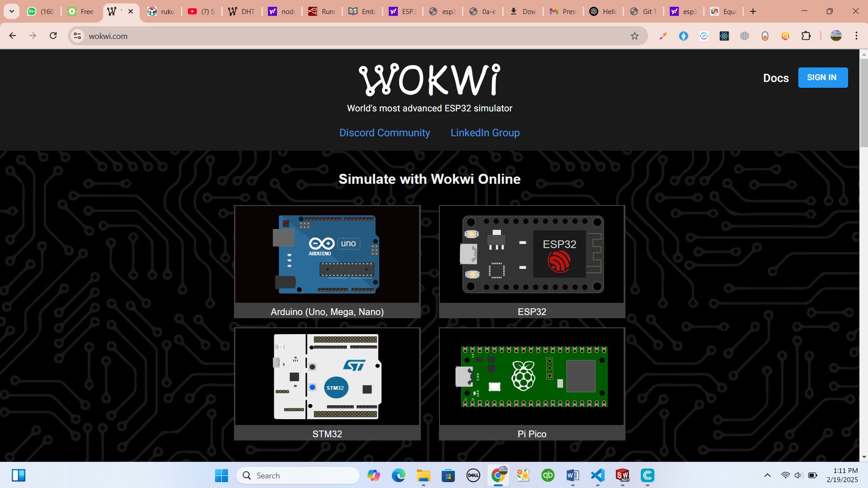Click the blue drop-shaped extension icon
Viewport: 868px width, 488px height.
pyautogui.click(x=683, y=36)
